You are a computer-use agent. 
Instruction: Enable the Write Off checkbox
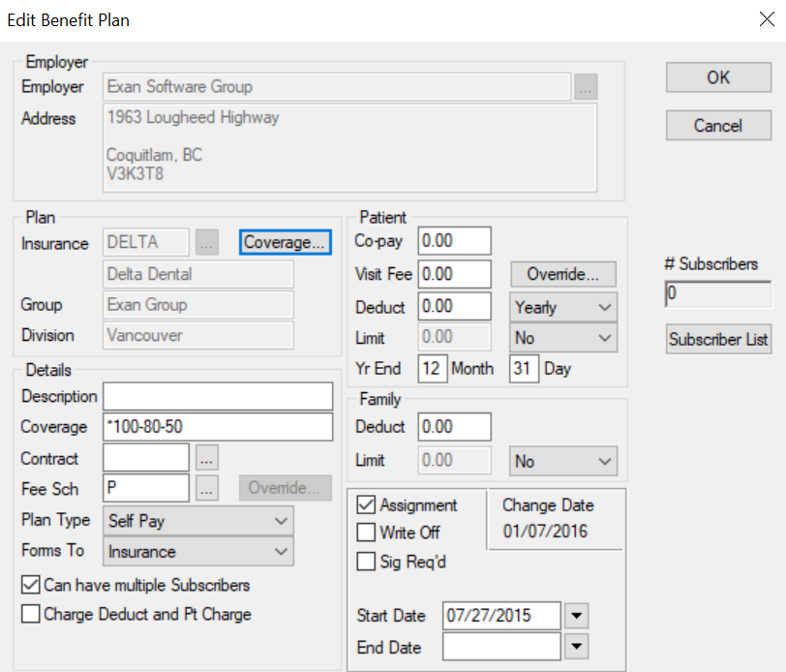click(367, 533)
